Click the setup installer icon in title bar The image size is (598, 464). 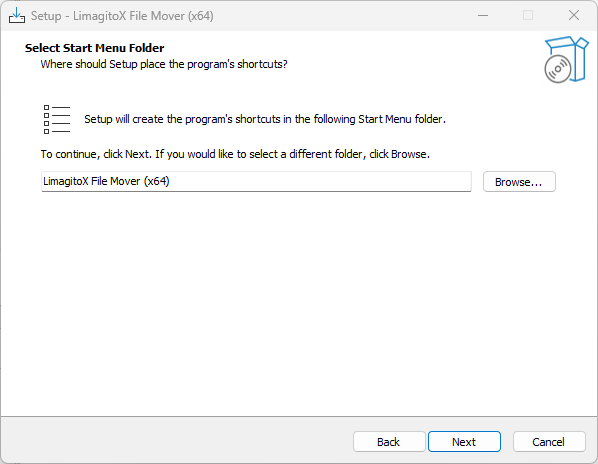(x=17, y=16)
